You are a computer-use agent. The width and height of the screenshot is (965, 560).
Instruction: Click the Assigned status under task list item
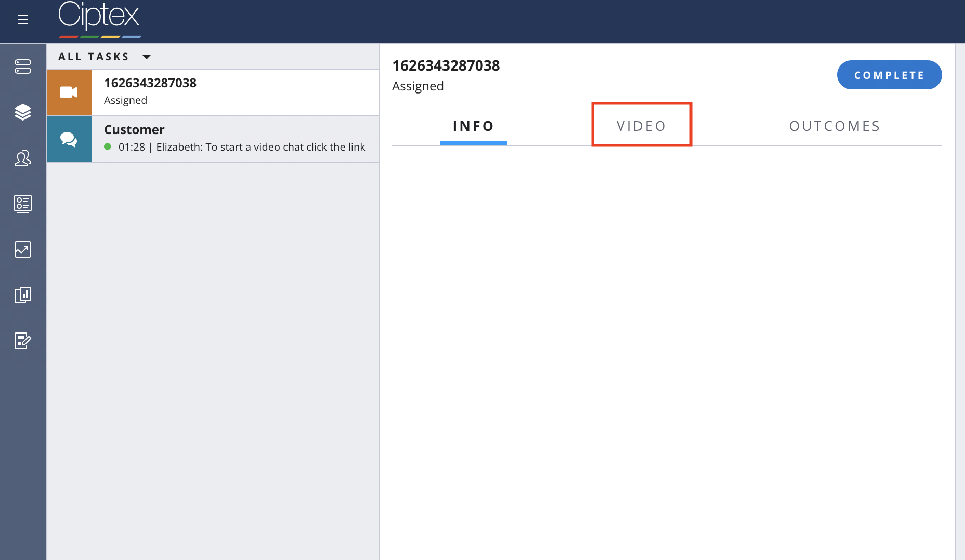pyautogui.click(x=125, y=100)
